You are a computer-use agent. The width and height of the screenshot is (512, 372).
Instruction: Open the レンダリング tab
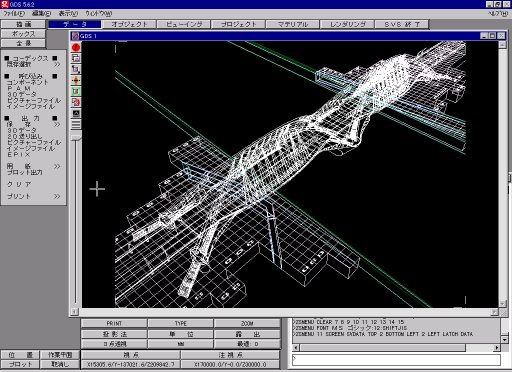(347, 24)
